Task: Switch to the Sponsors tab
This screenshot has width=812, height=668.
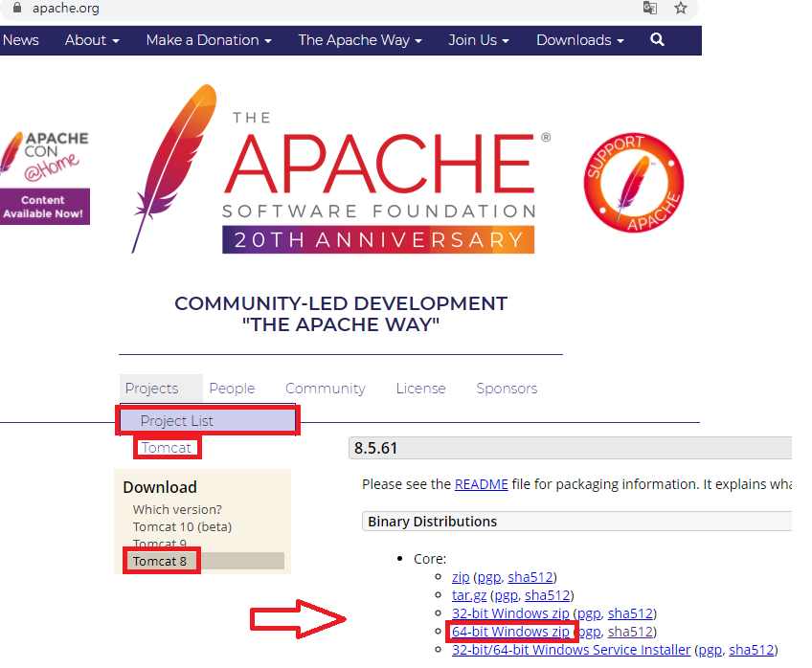Action: tap(507, 388)
